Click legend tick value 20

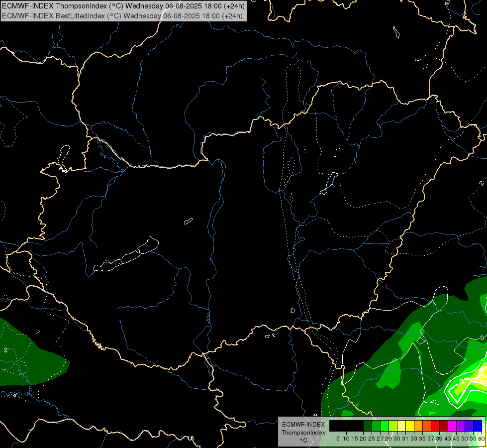click(x=364, y=439)
